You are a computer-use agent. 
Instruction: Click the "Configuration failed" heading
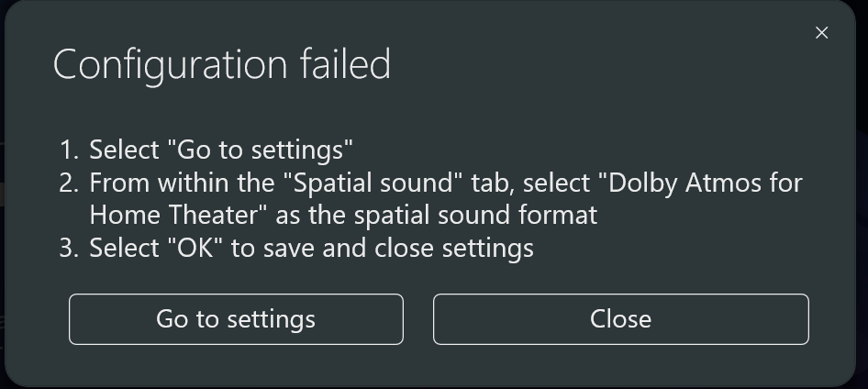click(221, 65)
